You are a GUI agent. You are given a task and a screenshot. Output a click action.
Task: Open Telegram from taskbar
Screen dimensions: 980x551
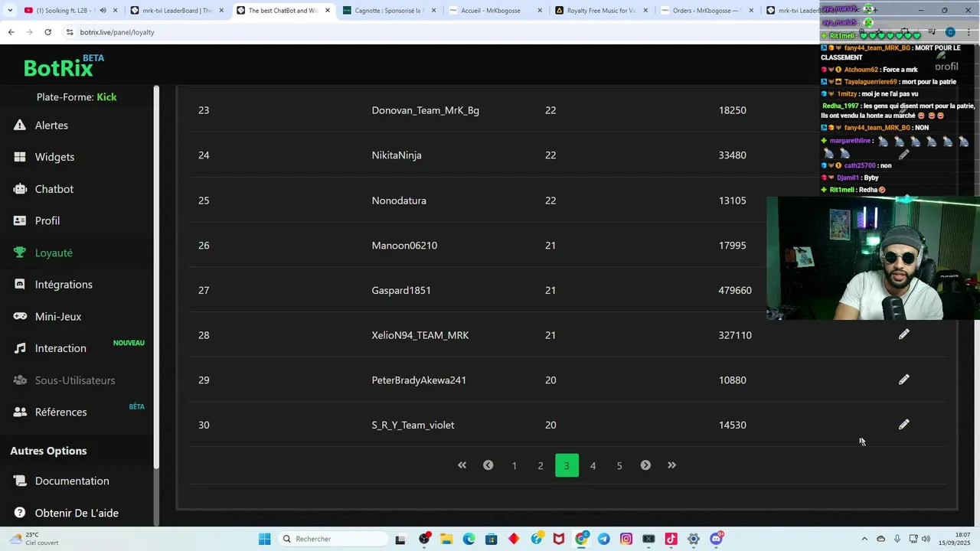pos(604,539)
